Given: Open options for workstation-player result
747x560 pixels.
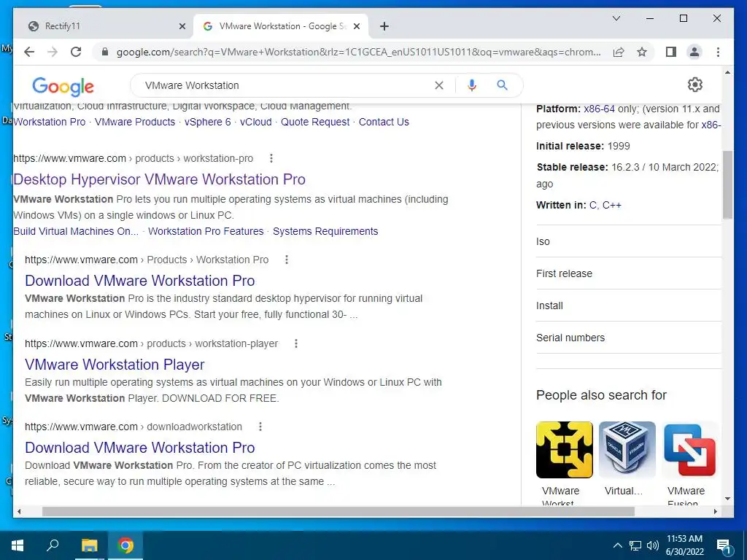Looking at the screenshot, I should pyautogui.click(x=296, y=343).
